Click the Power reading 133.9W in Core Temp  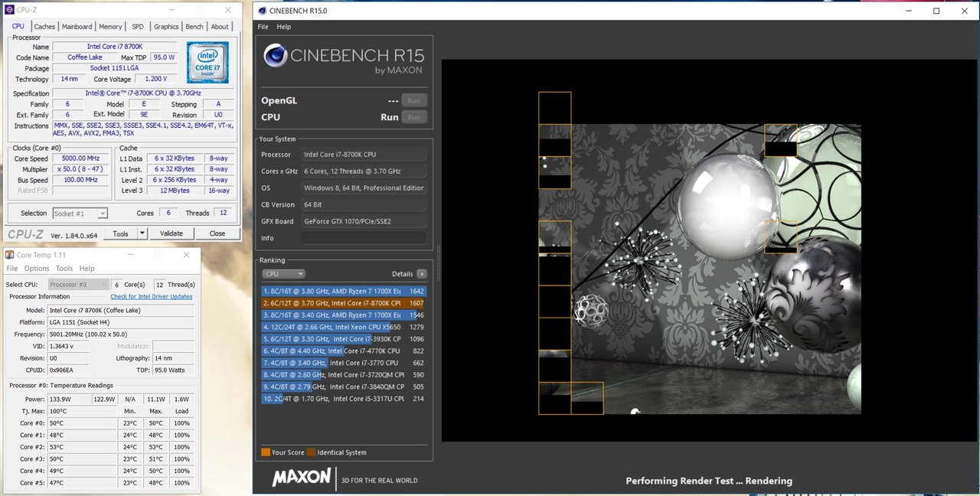point(70,399)
